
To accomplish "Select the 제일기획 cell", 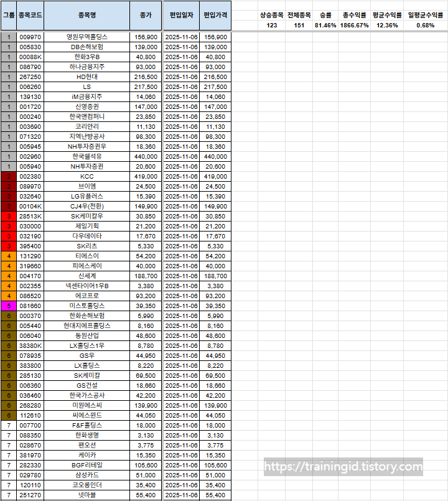I will click(x=87, y=226).
